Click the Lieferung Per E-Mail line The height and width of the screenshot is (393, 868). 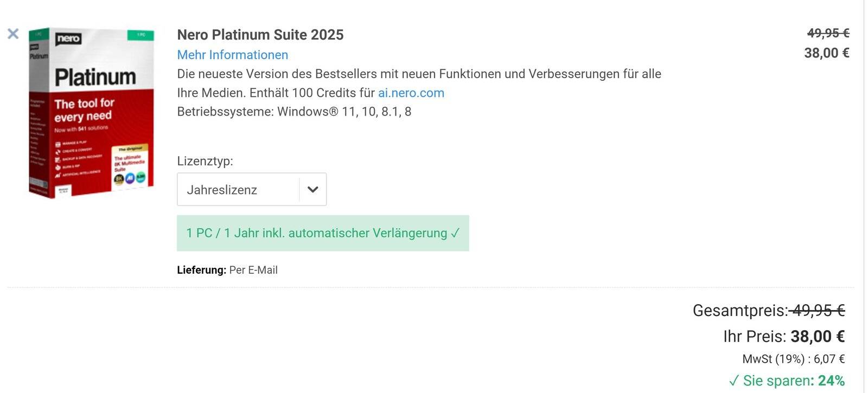pos(227,270)
